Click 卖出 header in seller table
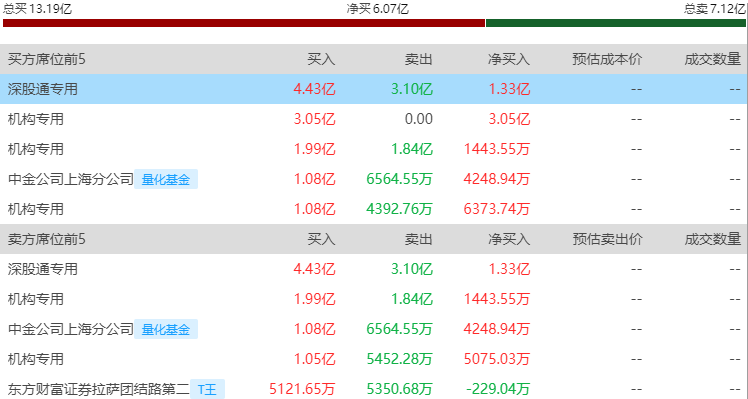The height and width of the screenshot is (399, 748). coord(419,239)
